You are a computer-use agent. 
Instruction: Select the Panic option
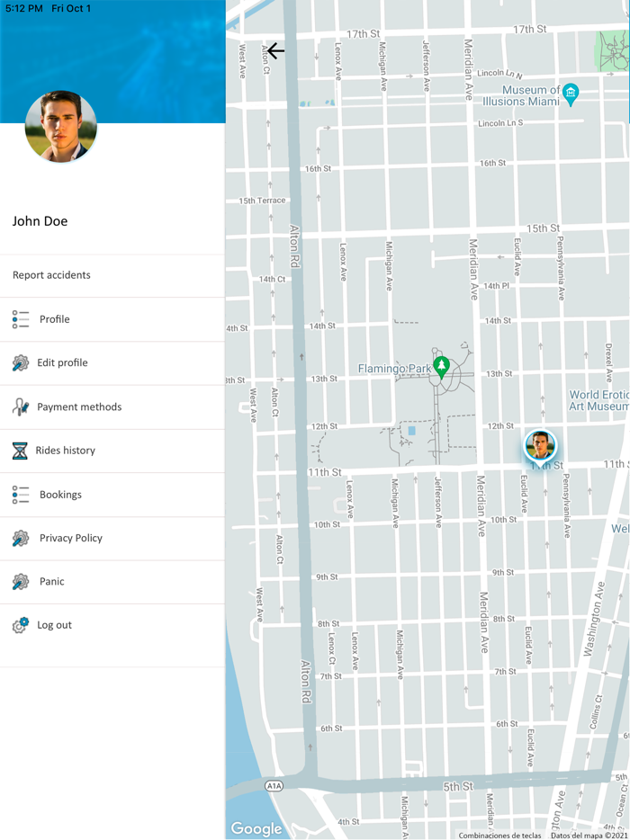point(112,582)
